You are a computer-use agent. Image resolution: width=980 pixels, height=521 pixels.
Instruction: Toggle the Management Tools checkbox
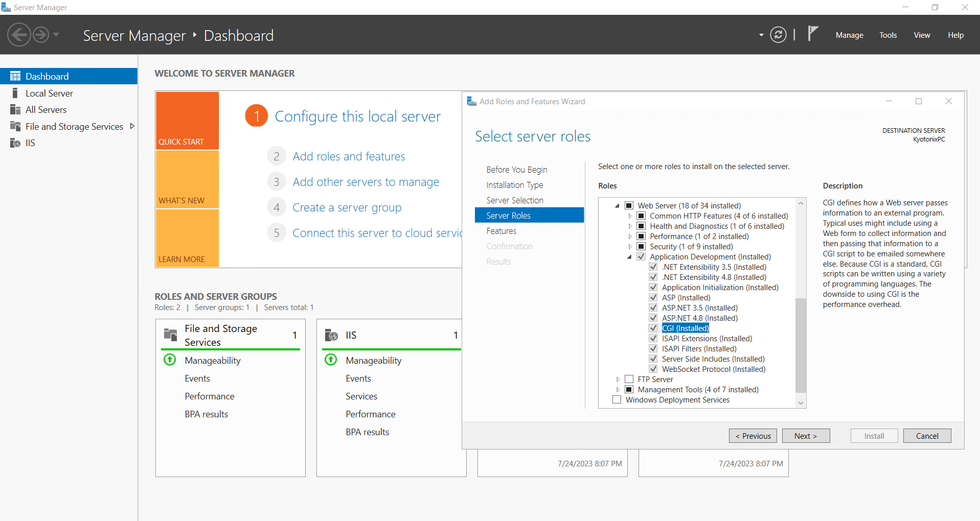coord(629,389)
